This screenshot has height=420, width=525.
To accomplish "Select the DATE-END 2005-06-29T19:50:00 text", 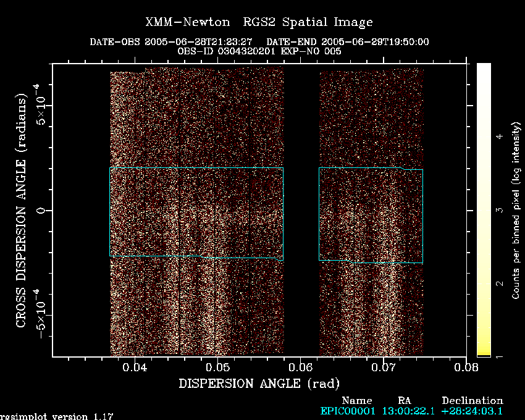I will pyautogui.click(x=348, y=42).
